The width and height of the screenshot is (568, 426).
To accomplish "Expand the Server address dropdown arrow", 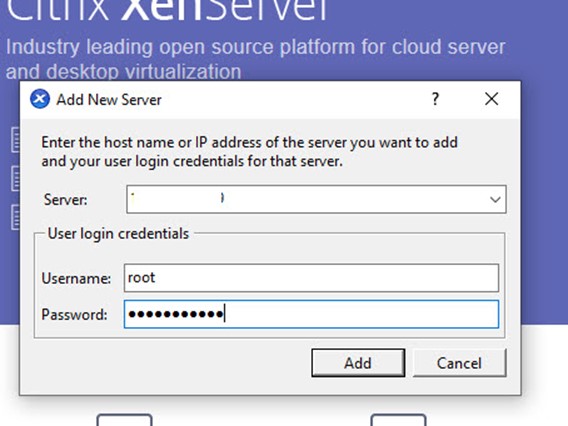I will pyautogui.click(x=495, y=199).
